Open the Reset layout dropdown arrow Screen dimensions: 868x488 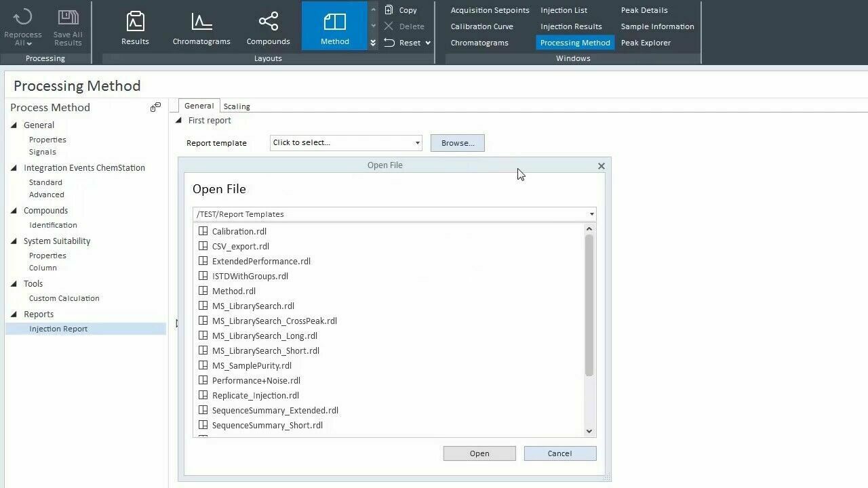[428, 43]
